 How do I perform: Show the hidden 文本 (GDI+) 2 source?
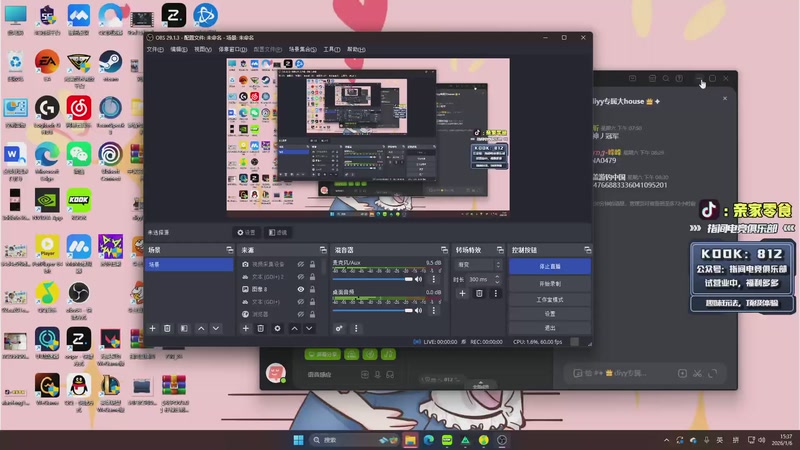coord(301,277)
